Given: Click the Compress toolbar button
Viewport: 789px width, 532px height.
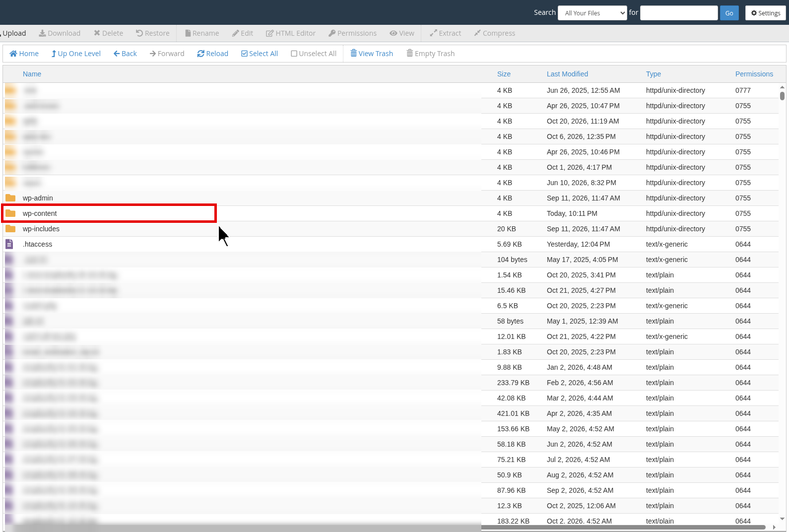Looking at the screenshot, I should click(495, 33).
